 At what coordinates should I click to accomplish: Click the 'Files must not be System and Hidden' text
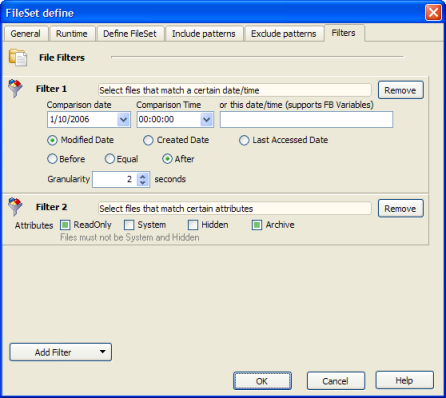130,237
